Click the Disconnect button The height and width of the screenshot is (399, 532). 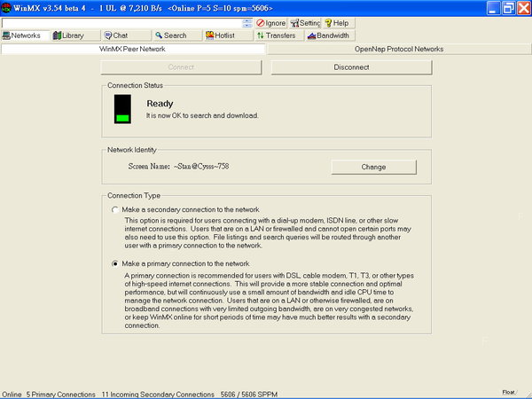pyautogui.click(x=351, y=67)
